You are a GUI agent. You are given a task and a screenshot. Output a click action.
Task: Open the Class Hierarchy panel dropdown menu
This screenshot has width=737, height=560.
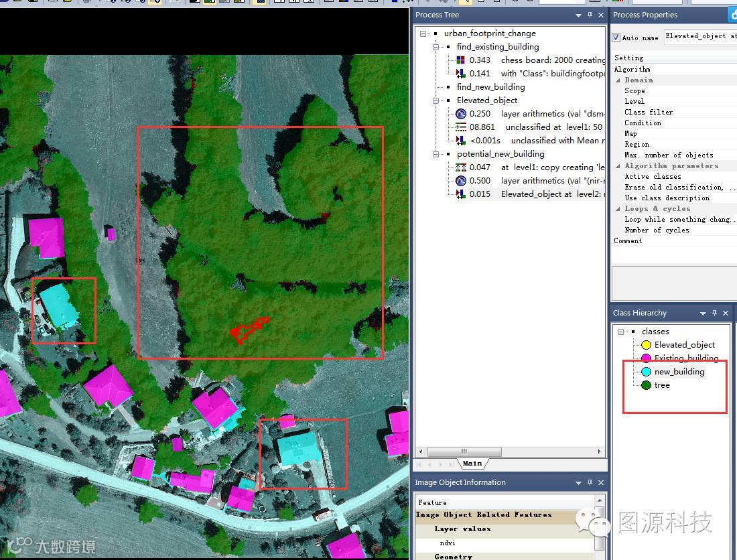pos(703,313)
